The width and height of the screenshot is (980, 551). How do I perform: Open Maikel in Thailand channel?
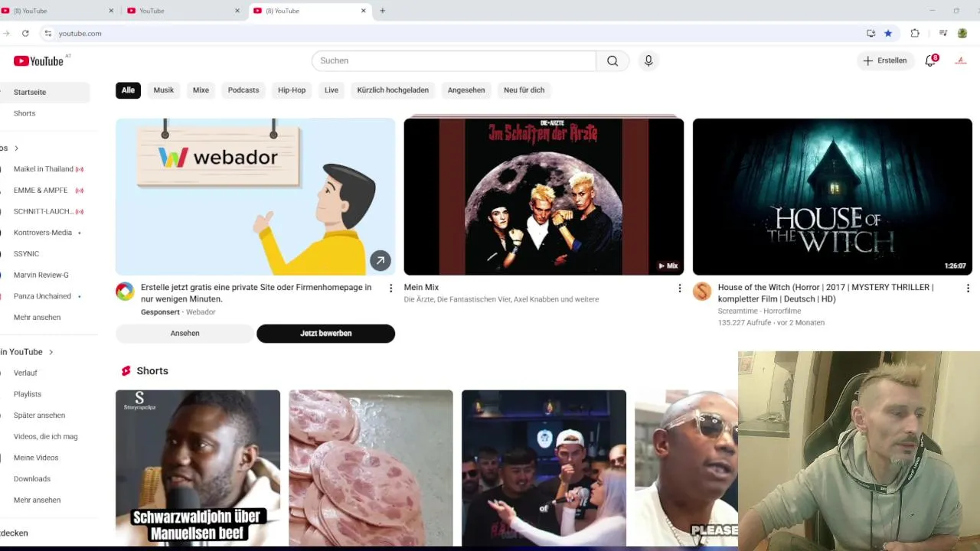44,169
